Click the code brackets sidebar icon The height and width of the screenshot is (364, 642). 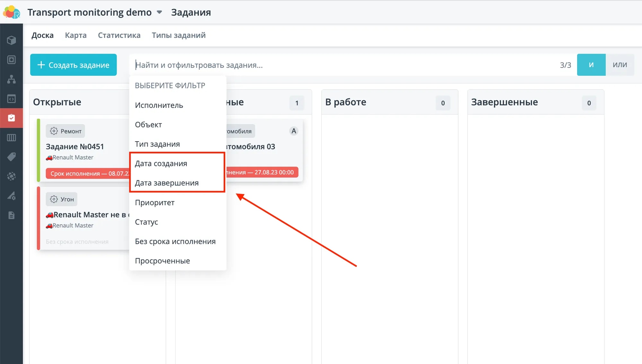point(12,99)
